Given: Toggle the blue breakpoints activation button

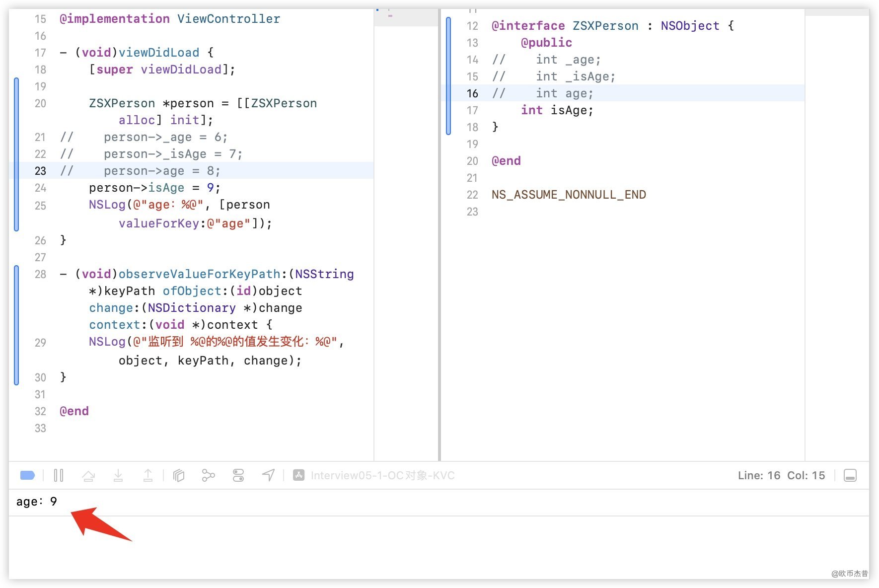Looking at the screenshot, I should [27, 476].
